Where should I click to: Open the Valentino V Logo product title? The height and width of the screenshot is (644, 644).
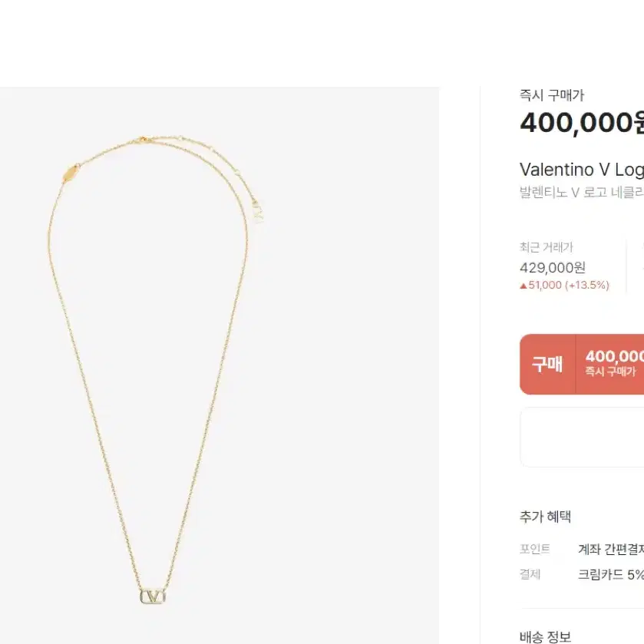click(582, 170)
